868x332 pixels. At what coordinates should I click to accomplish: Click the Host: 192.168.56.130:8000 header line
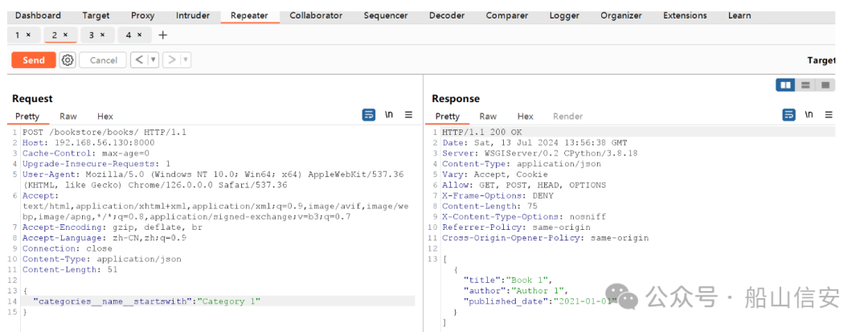(x=88, y=143)
